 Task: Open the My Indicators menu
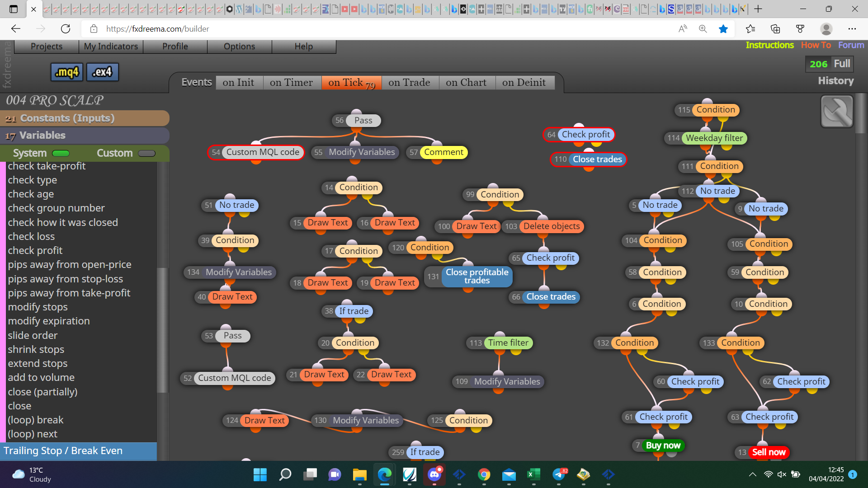[111, 46]
